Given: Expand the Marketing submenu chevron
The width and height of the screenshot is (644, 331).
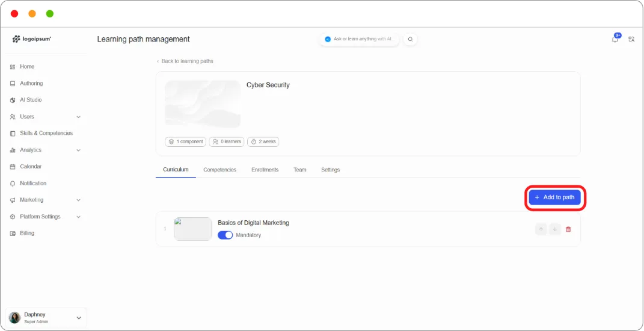Looking at the screenshot, I should (x=78, y=200).
